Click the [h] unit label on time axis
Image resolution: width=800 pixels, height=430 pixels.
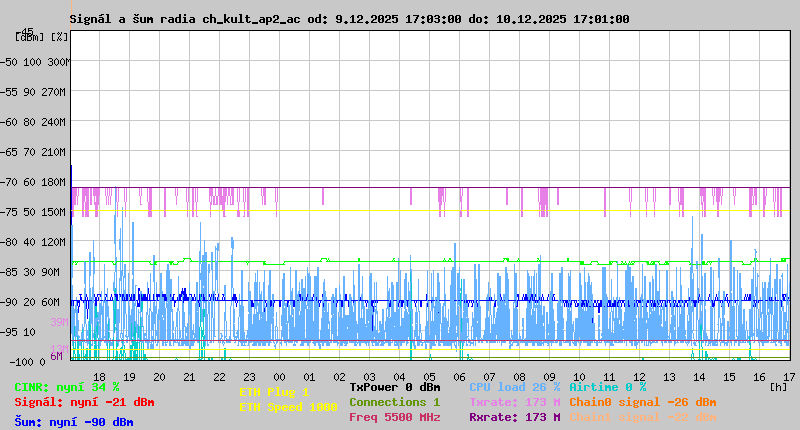pyautogui.click(x=778, y=386)
